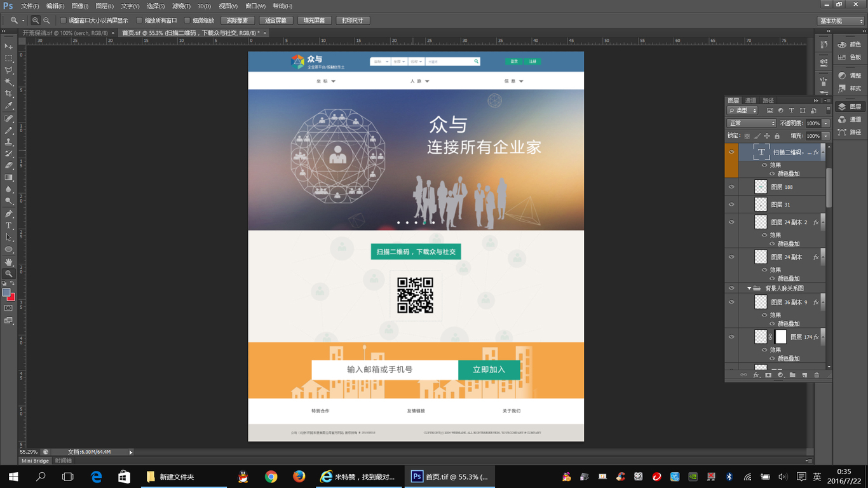Click the 实际像素 button

(x=237, y=20)
